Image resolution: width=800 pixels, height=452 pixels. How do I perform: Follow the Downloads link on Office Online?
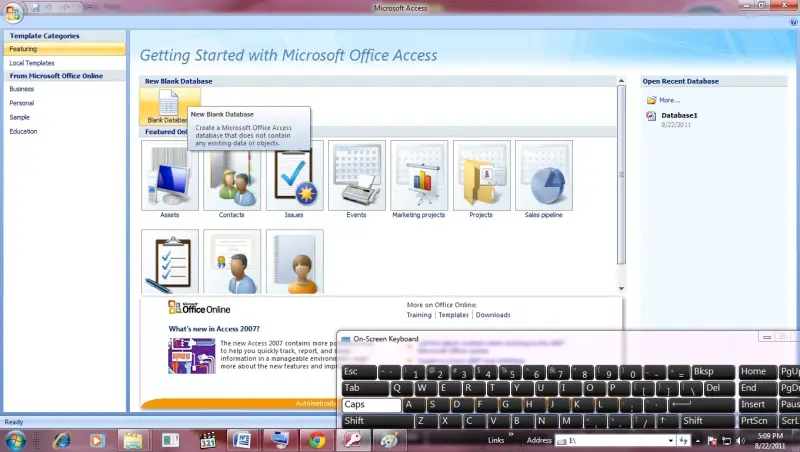click(x=493, y=315)
